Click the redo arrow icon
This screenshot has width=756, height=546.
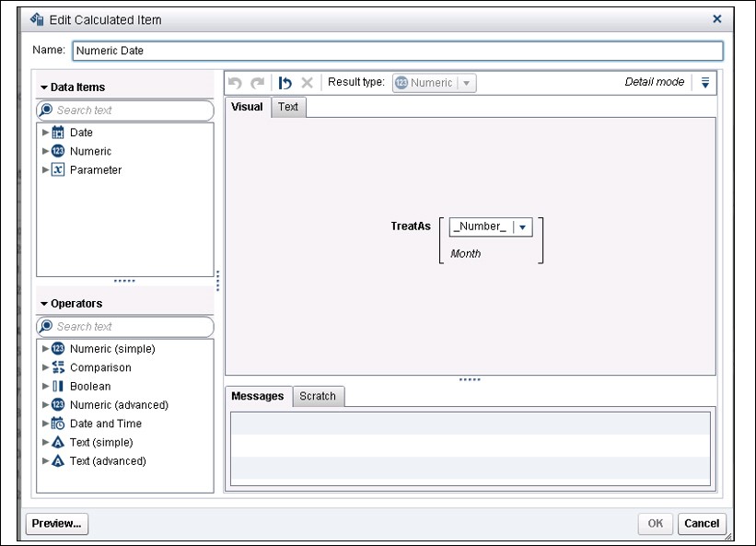[257, 83]
